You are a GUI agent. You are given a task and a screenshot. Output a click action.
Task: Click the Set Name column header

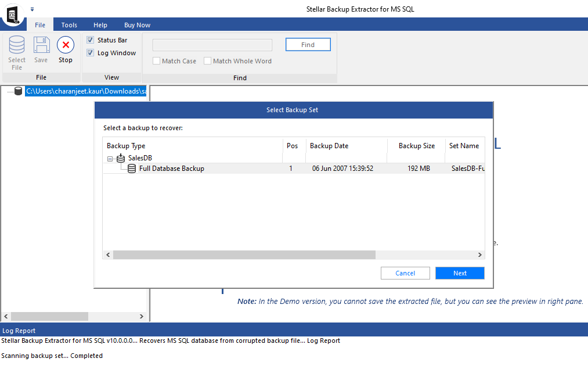[464, 146]
